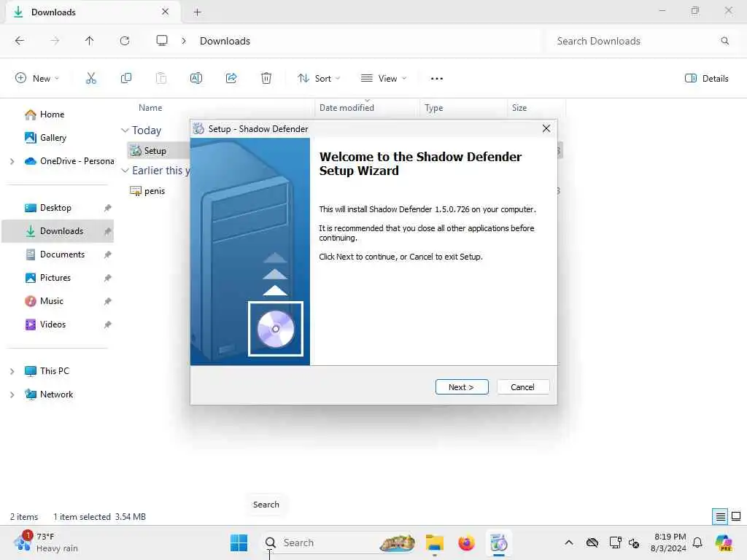
Task: Click the This PC monitor icon in address bar
Action: (162, 41)
